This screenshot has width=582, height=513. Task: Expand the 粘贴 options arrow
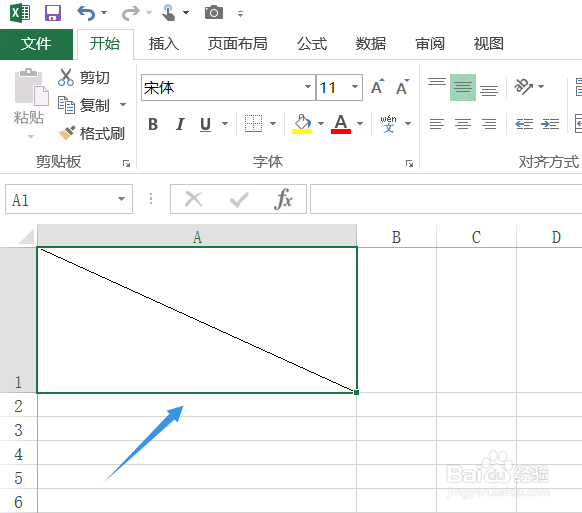(x=31, y=137)
